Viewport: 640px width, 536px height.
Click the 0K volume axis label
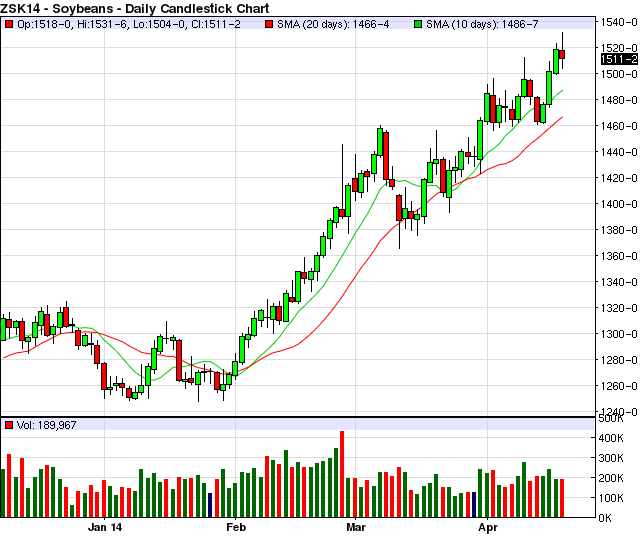point(605,518)
